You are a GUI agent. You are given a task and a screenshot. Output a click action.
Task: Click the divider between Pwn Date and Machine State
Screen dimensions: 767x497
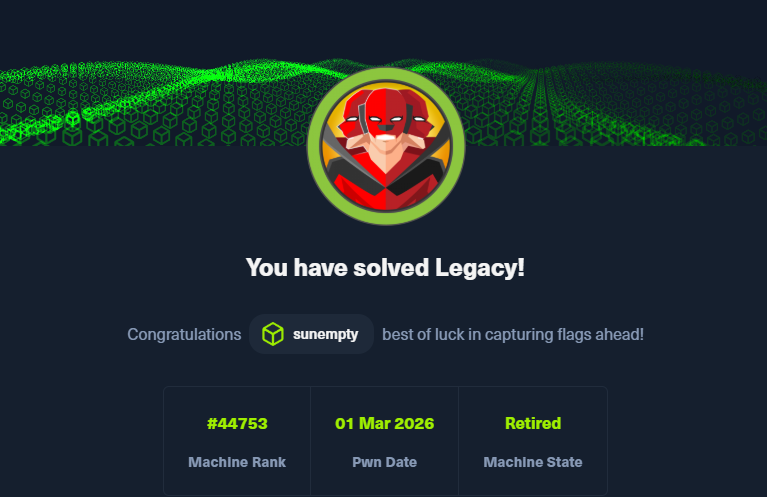tap(458, 441)
